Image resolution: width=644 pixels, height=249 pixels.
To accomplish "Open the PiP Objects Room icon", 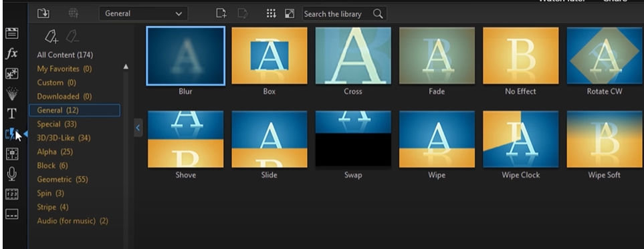I will (x=11, y=73).
